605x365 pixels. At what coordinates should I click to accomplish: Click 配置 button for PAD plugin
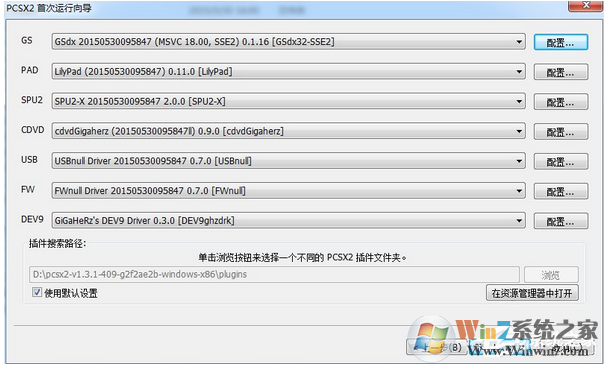[x=561, y=72]
